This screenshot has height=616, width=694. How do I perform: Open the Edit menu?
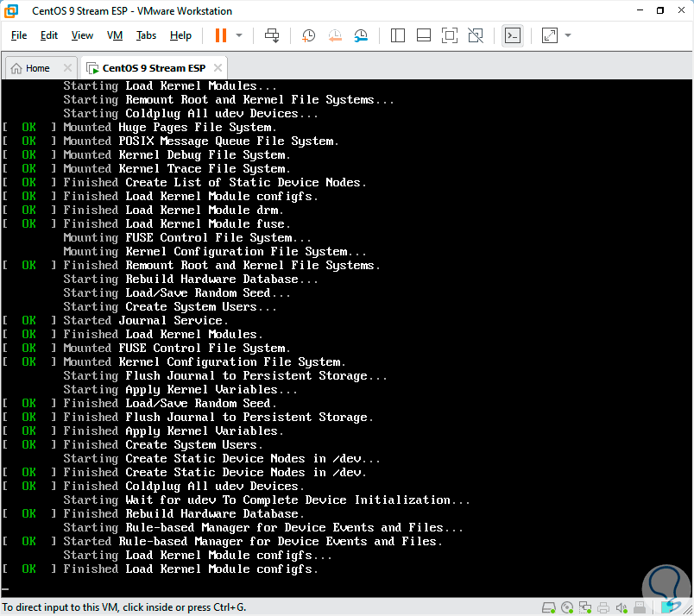tap(49, 35)
